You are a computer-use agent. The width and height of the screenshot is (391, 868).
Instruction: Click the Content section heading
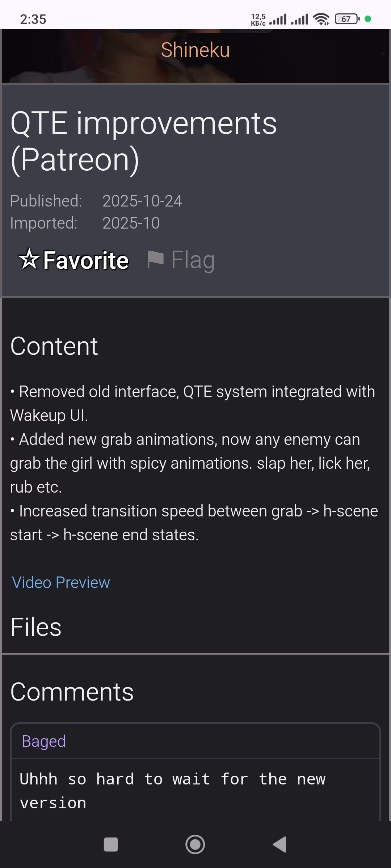(x=54, y=346)
